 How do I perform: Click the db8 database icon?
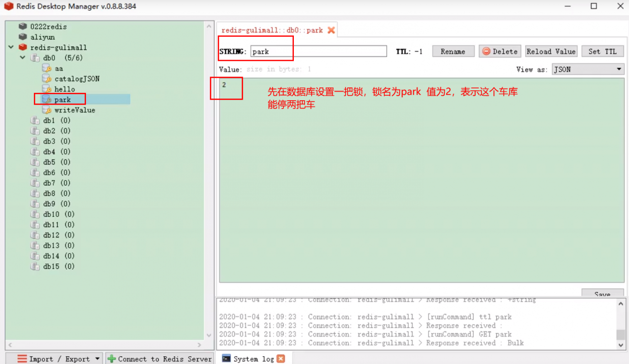click(x=35, y=193)
